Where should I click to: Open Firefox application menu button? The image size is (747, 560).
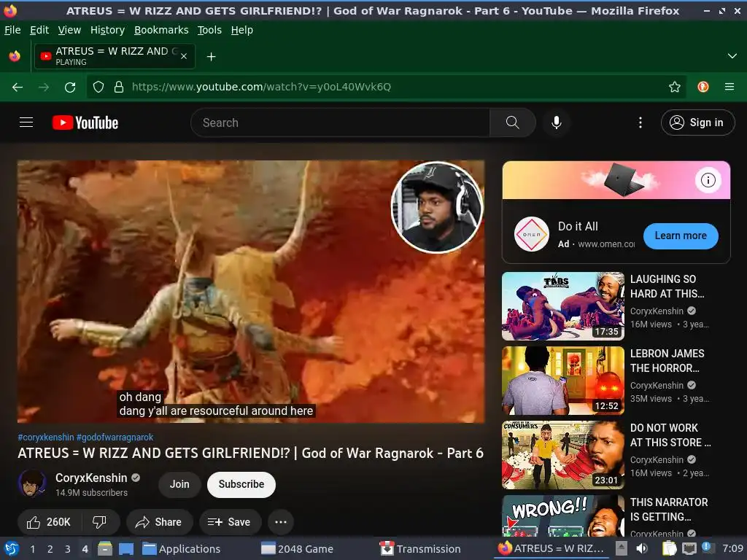point(729,87)
